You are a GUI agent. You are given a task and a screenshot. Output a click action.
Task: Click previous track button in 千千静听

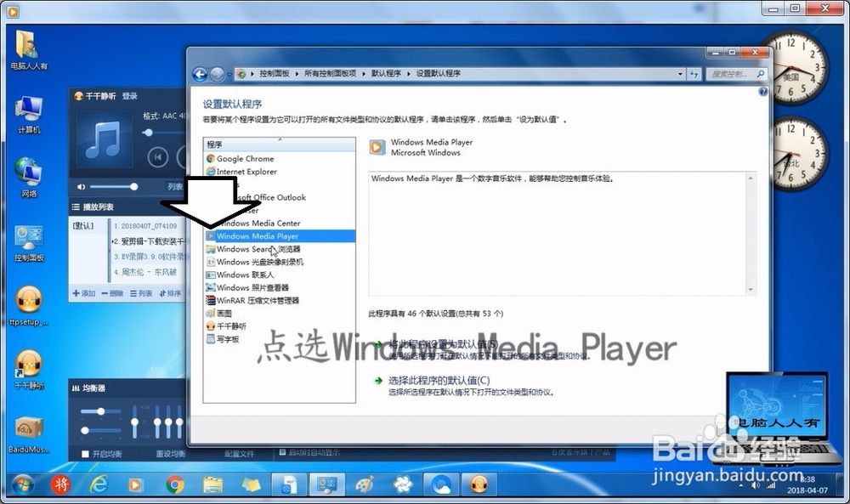coord(158,157)
